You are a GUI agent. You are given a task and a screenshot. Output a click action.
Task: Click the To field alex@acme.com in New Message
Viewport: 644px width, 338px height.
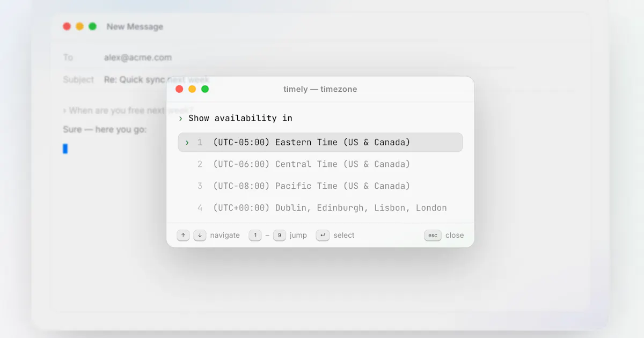click(138, 57)
